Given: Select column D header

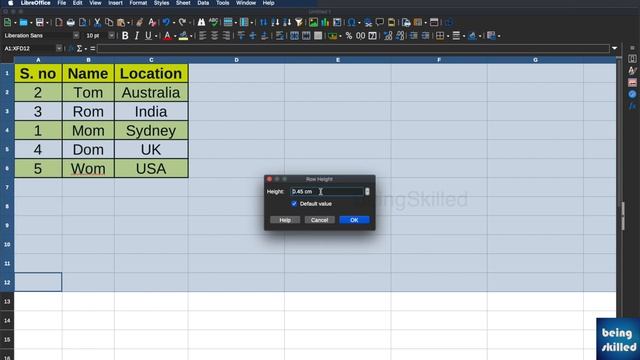Looking at the screenshot, I should click(x=236, y=60).
